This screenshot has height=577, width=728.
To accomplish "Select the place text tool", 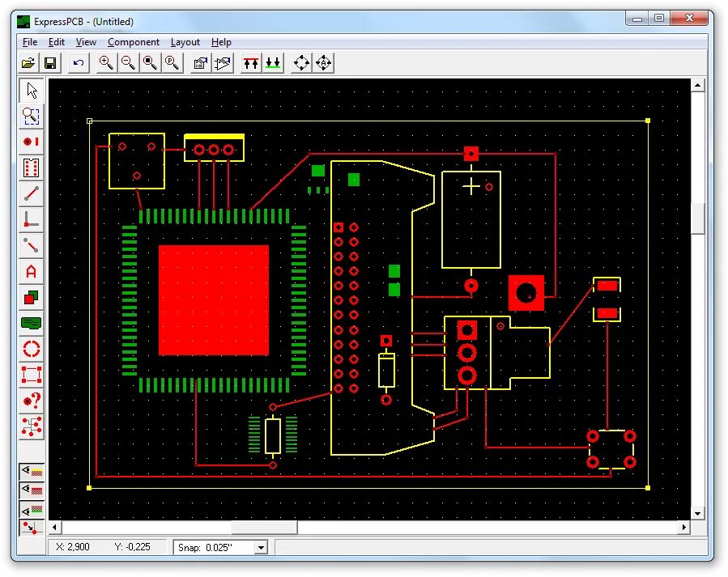I will point(32,271).
